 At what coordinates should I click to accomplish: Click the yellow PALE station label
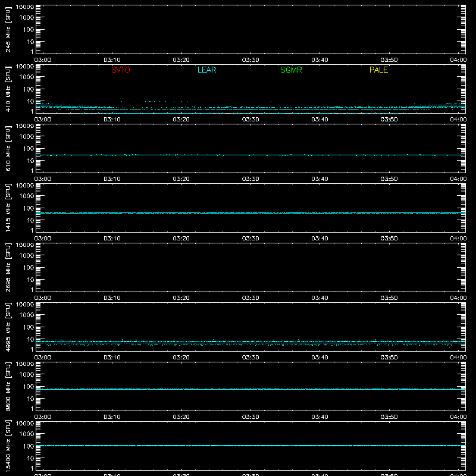[x=378, y=70]
